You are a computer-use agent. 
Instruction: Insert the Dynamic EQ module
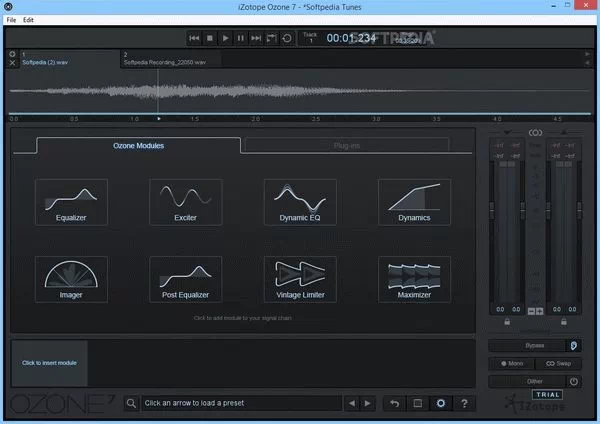tap(300, 203)
